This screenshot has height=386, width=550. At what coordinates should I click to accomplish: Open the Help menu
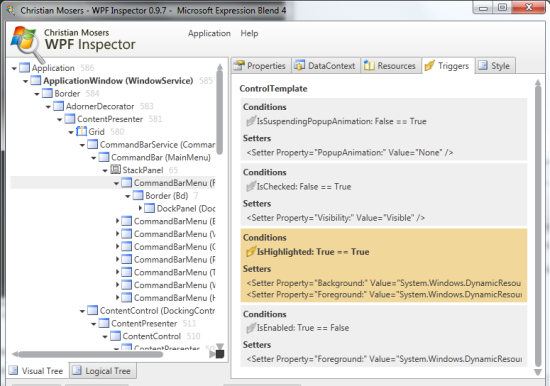click(249, 33)
